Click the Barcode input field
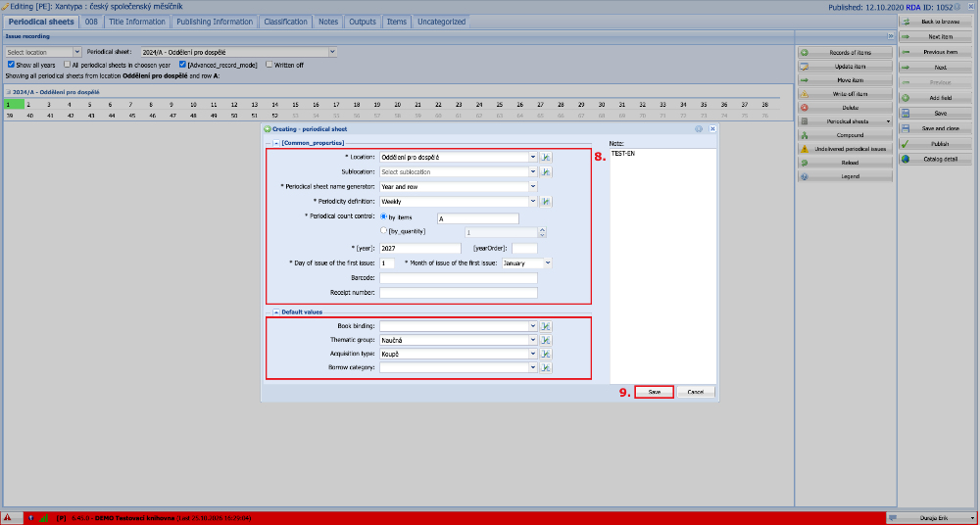The image size is (980, 525). pyautogui.click(x=458, y=278)
